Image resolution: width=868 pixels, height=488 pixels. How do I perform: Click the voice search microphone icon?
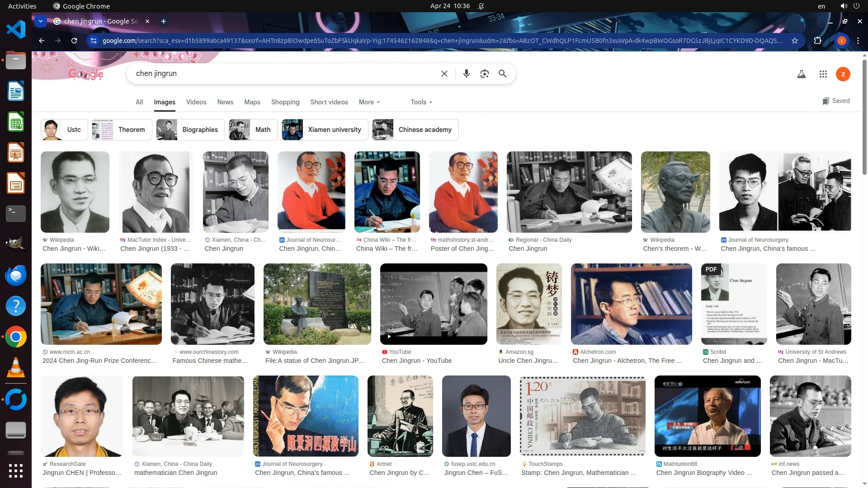tap(466, 74)
